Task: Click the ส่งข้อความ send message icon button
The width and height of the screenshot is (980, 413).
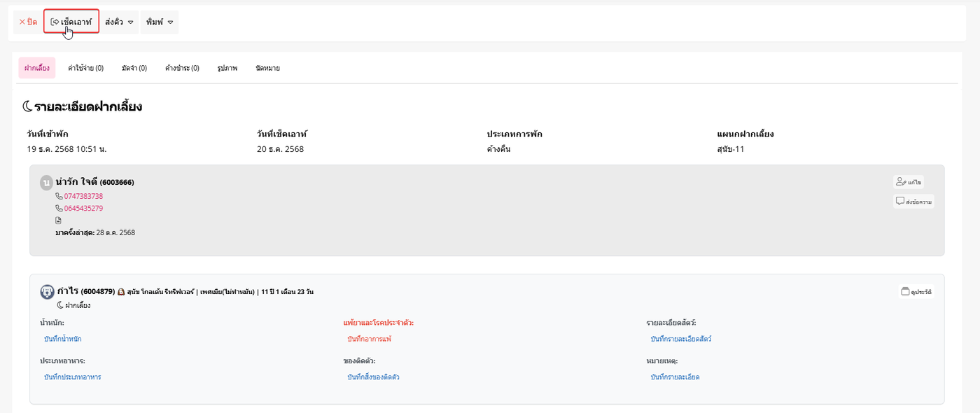Action: (913, 202)
